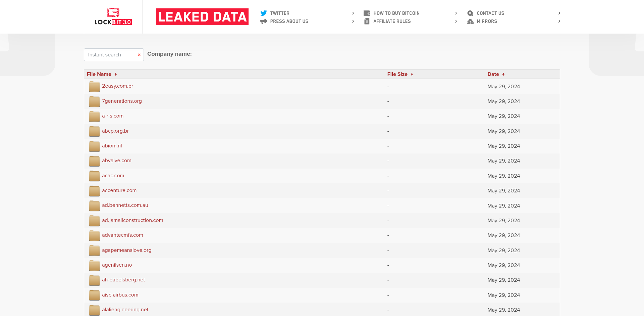Focus the Instant search input field

(111, 55)
